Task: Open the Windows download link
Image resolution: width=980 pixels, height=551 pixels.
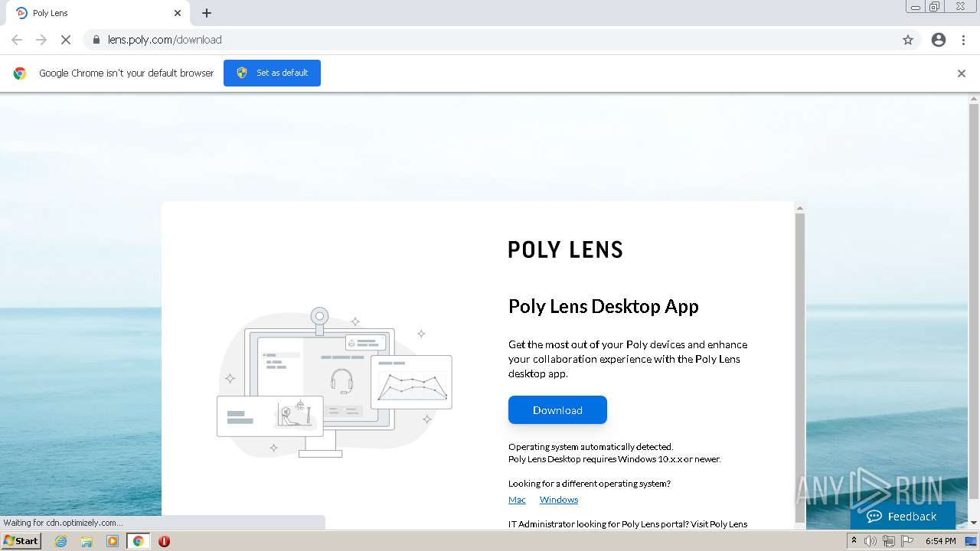Action: 559,500
